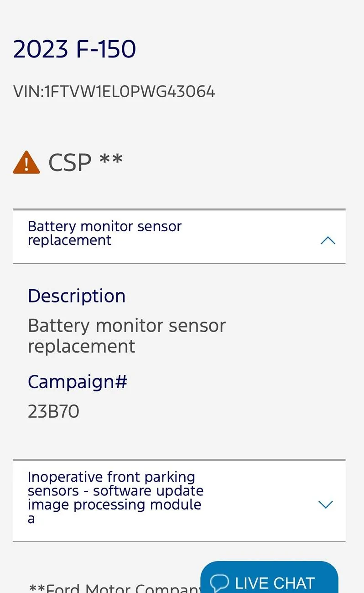Screen dimensions: 364x593
Task: Click the orange warning triangle icon
Action: click(26, 162)
